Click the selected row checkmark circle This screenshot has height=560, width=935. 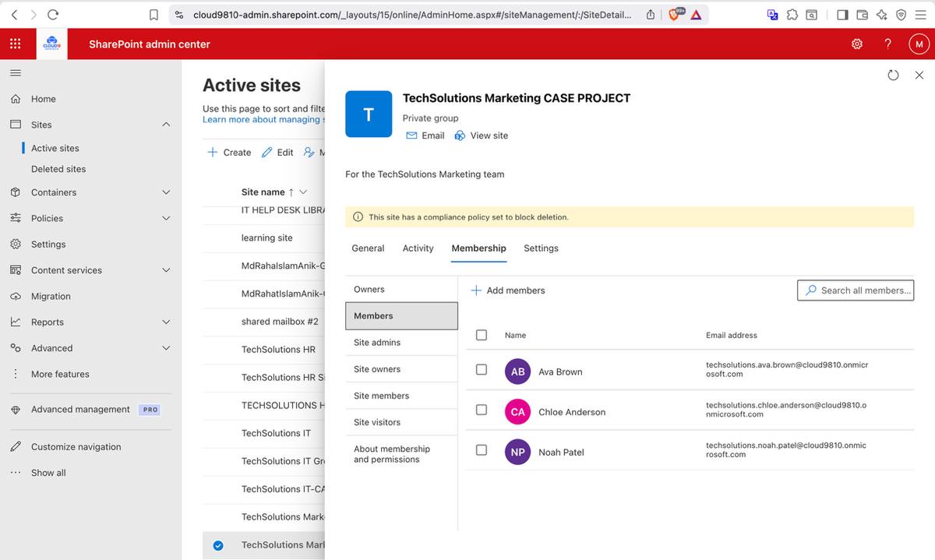(x=218, y=545)
